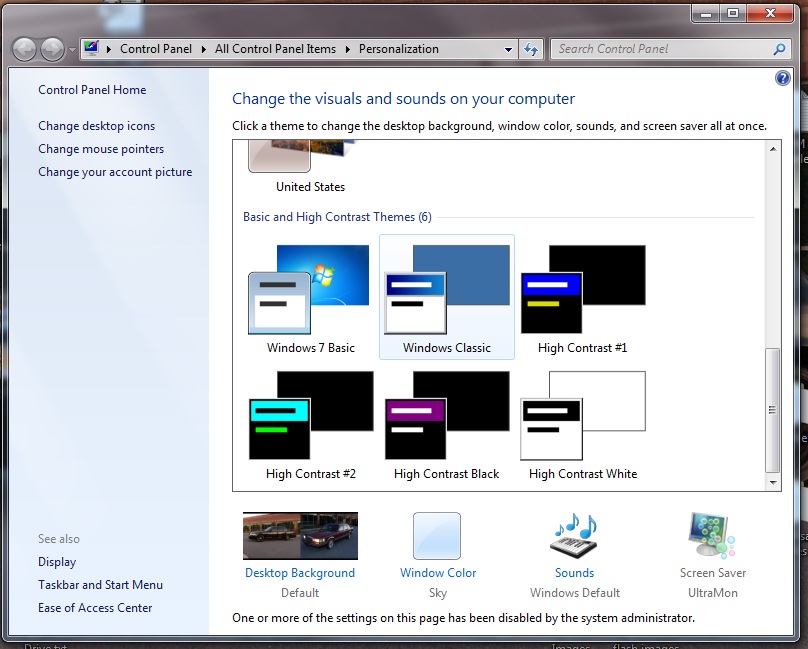Click the Desktop Background link
The height and width of the screenshot is (649, 808).
[300, 573]
